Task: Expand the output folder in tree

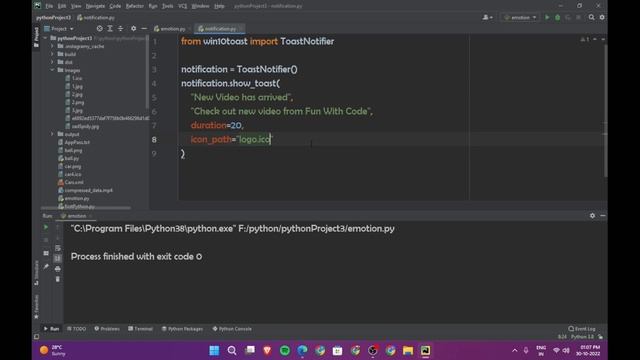Action: coord(52,134)
